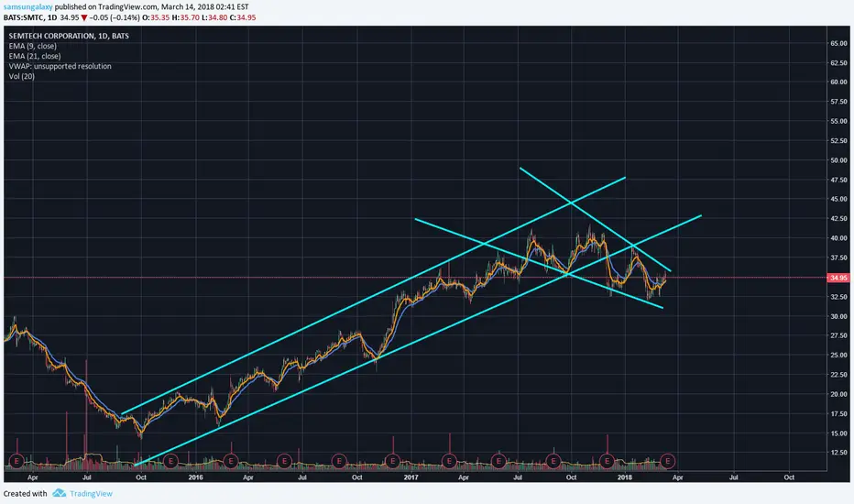Click the red 34.95 current price tag
854x504 pixels.
(838, 278)
